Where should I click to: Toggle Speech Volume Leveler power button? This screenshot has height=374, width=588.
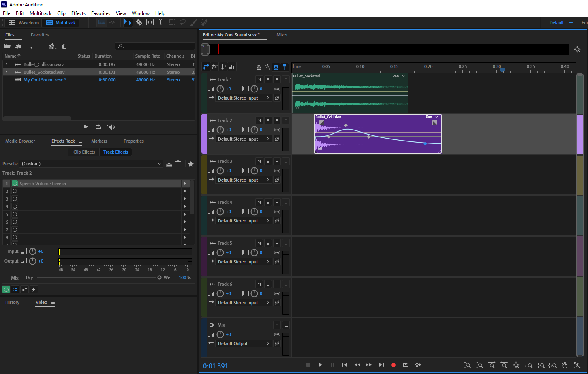(x=15, y=184)
